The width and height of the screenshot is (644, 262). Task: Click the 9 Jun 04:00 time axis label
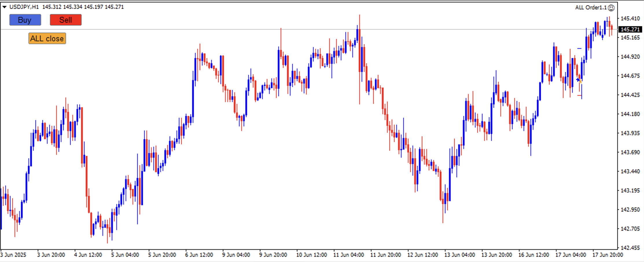tap(236, 255)
